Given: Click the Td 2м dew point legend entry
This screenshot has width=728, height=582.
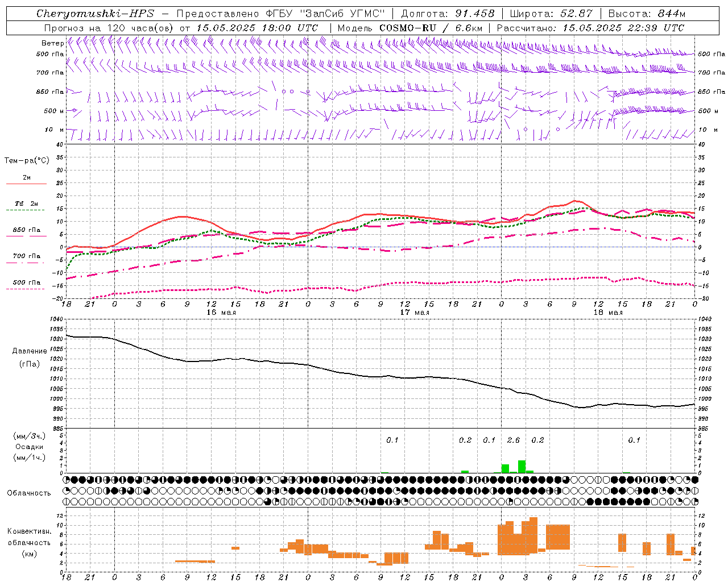Looking at the screenshot, I should [26, 206].
